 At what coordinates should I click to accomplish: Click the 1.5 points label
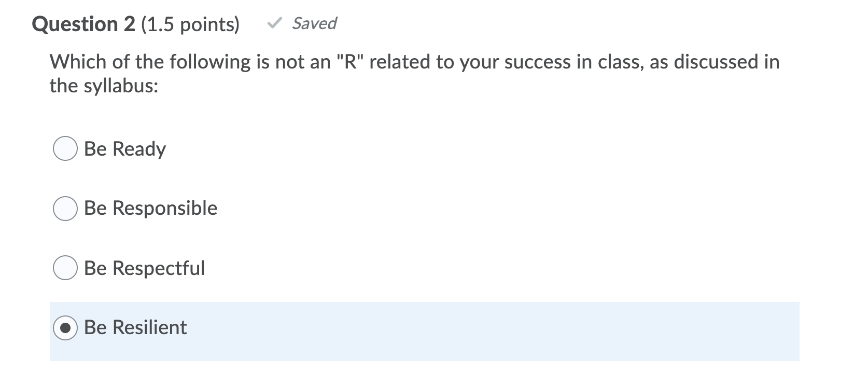[189, 23]
